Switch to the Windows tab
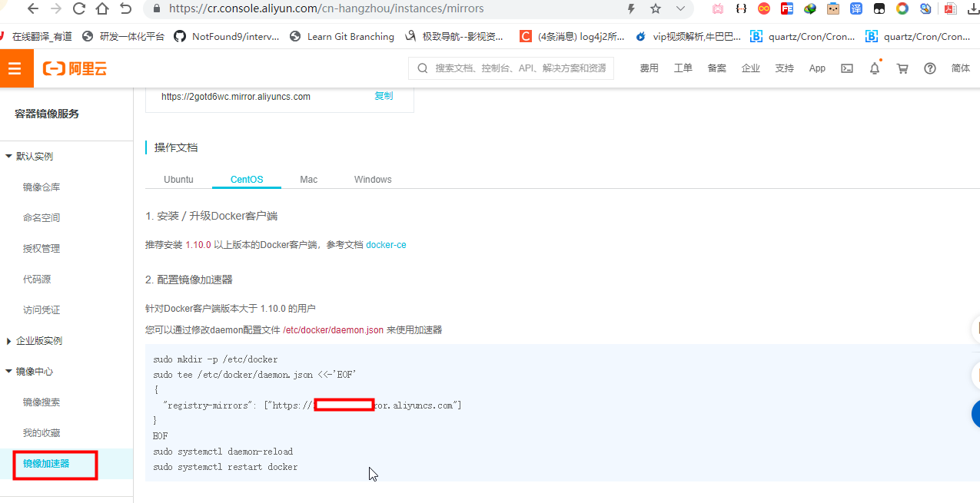 (372, 179)
